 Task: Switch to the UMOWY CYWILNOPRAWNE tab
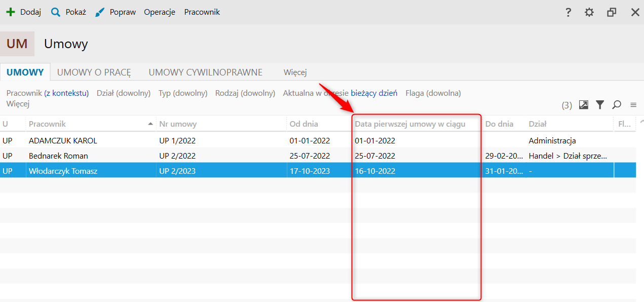point(205,72)
